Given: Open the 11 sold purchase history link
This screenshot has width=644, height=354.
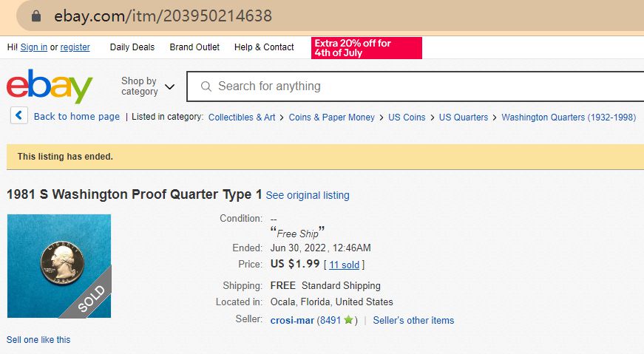Looking at the screenshot, I should click(x=345, y=265).
